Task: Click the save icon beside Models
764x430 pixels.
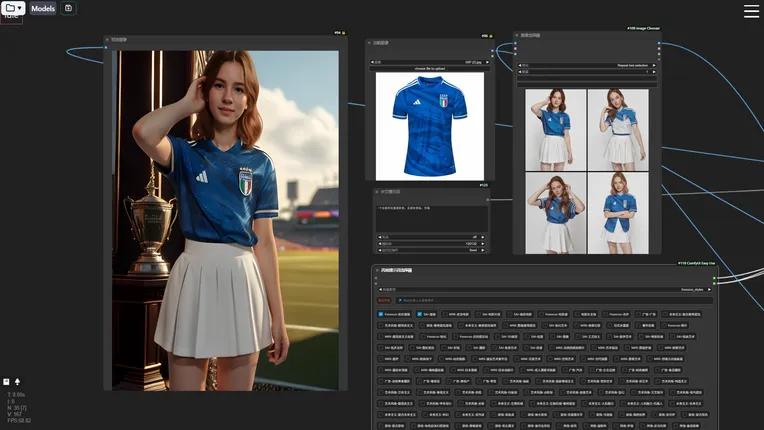Action: 68,8
